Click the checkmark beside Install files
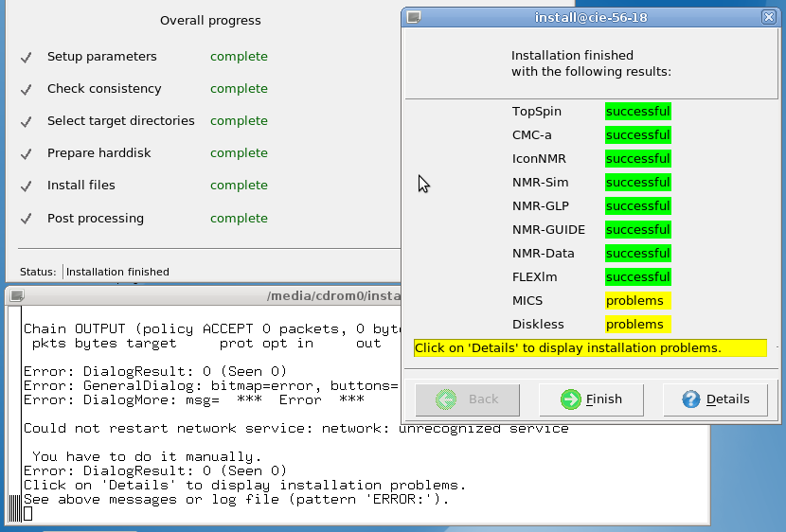Screen dimensions: 786x532 pyautogui.click(x=27, y=186)
